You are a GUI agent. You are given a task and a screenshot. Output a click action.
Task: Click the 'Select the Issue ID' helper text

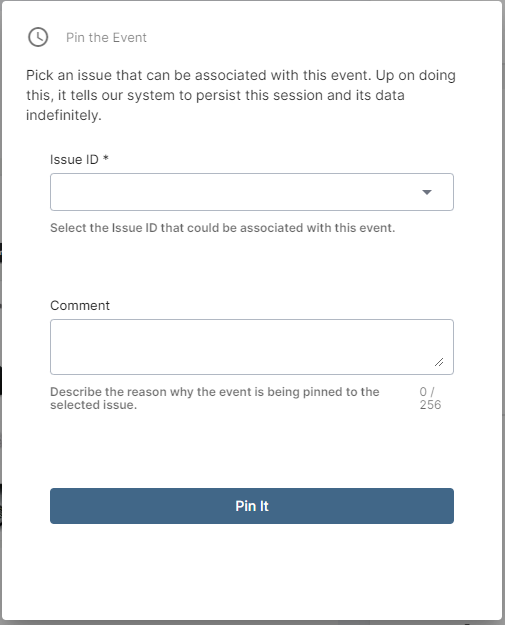pyautogui.click(x=222, y=228)
